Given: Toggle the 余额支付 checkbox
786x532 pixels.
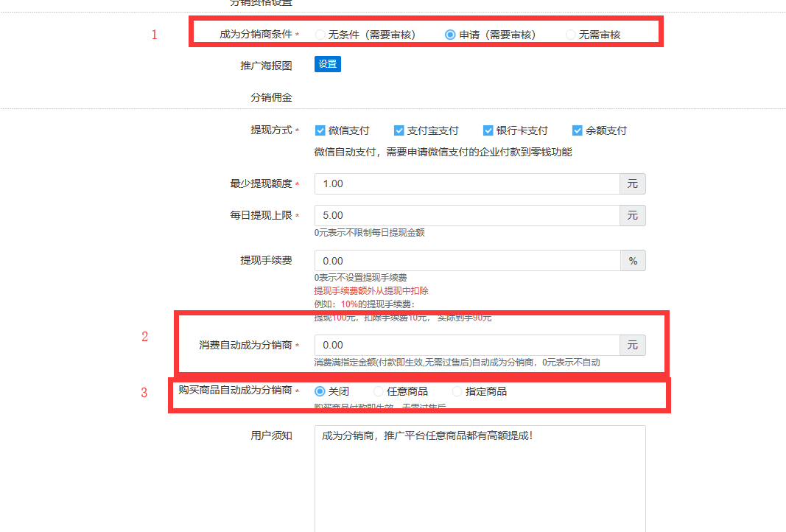Looking at the screenshot, I should 578,130.
